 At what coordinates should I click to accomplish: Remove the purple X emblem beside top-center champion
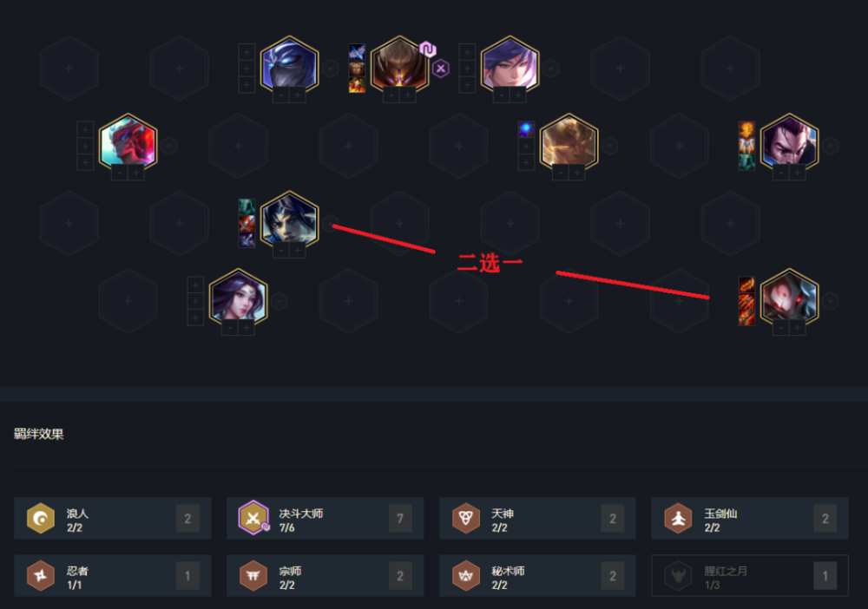pyautogui.click(x=441, y=69)
